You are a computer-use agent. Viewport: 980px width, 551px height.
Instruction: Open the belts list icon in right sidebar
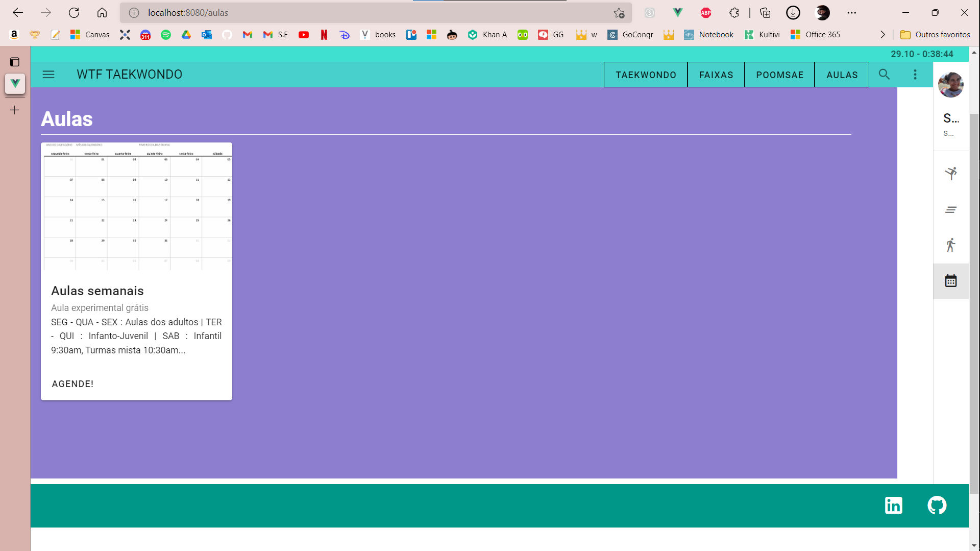coord(950,209)
